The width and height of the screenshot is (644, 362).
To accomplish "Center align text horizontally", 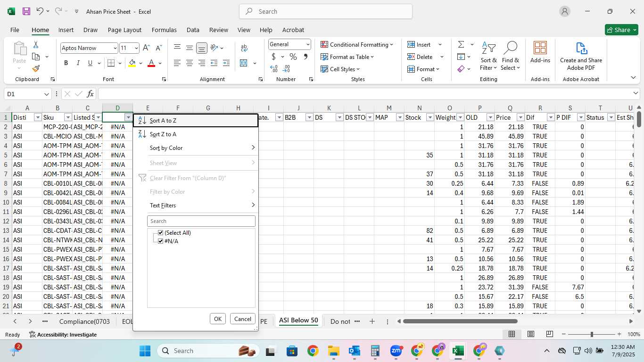I will point(190,63).
